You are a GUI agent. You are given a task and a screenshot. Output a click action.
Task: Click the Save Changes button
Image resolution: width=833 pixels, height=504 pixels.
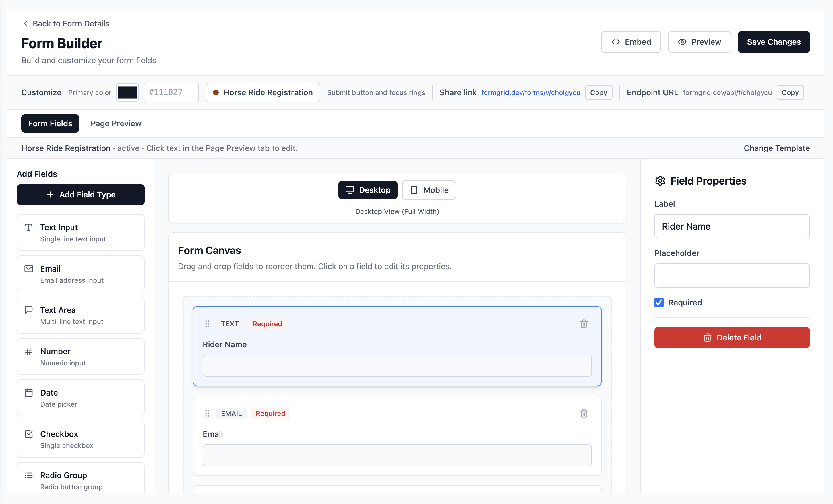click(774, 42)
